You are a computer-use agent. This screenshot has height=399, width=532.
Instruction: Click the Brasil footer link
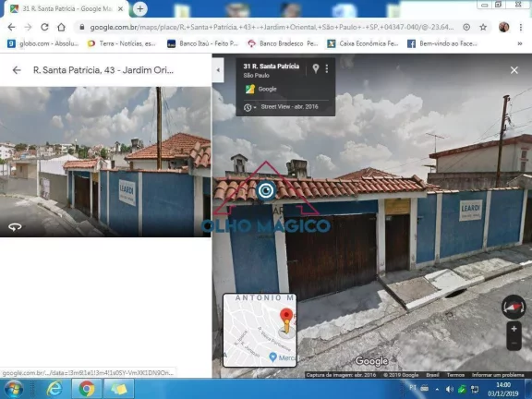pyautogui.click(x=432, y=375)
